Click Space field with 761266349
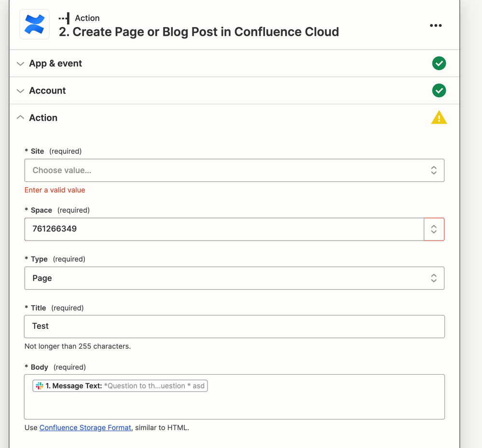 [x=224, y=229]
